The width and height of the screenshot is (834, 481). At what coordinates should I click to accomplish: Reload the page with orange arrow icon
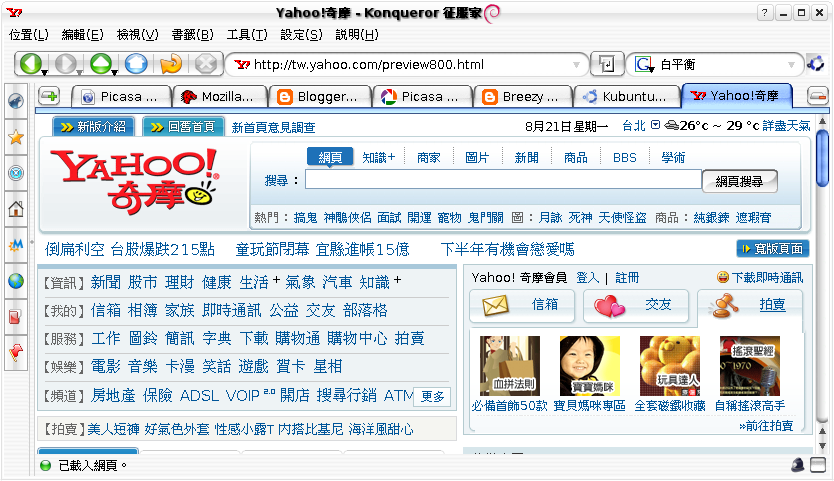click(x=171, y=64)
